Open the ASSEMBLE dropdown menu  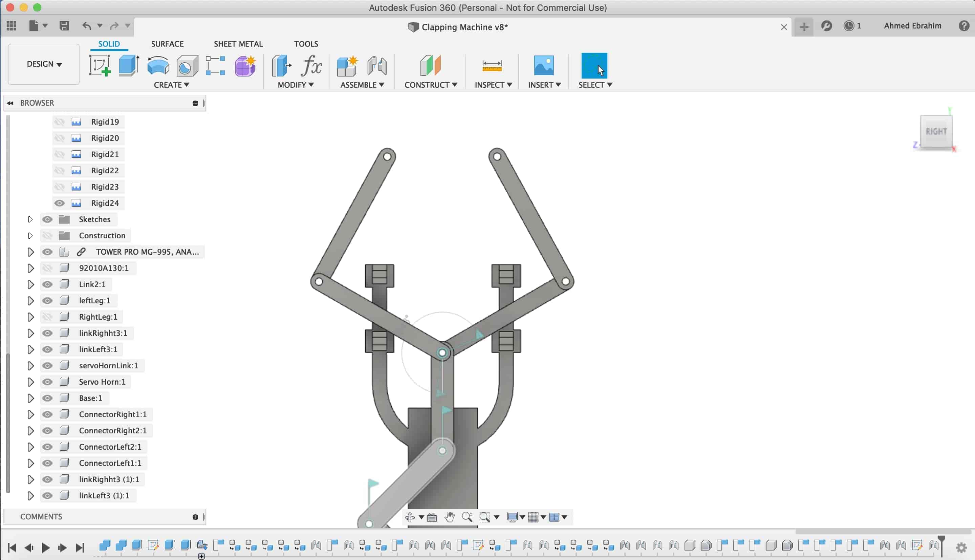pos(362,85)
